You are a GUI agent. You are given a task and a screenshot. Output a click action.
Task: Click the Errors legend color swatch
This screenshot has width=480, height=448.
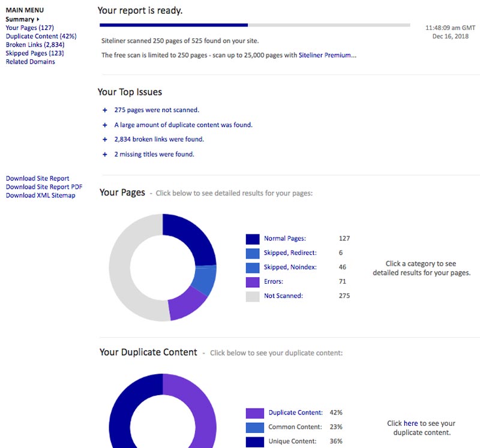tap(251, 281)
